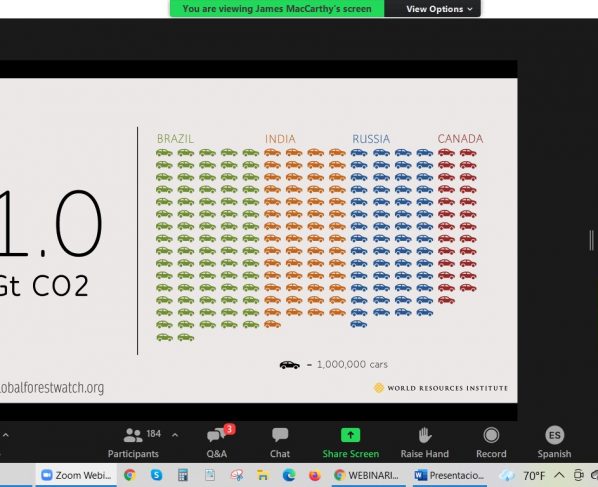Open the Q&A window
Image resolution: width=598 pixels, height=487 pixels.
[217, 442]
